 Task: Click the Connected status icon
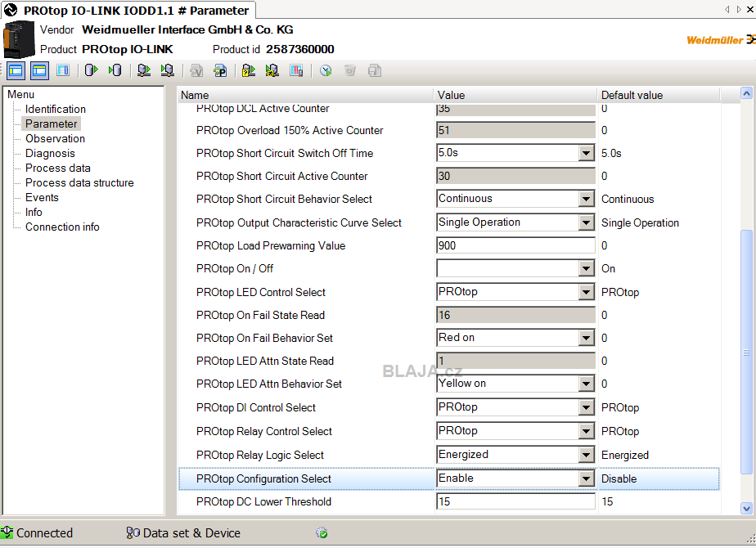7,532
